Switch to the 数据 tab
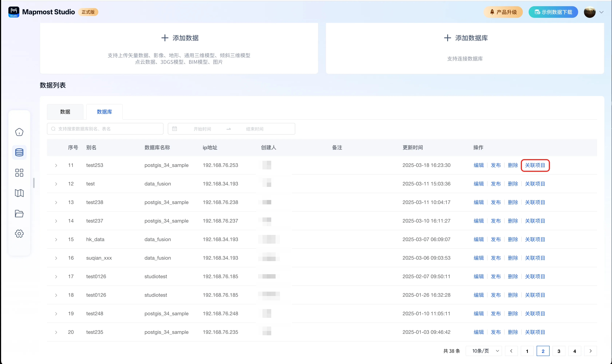This screenshot has height=364, width=612. [65, 112]
